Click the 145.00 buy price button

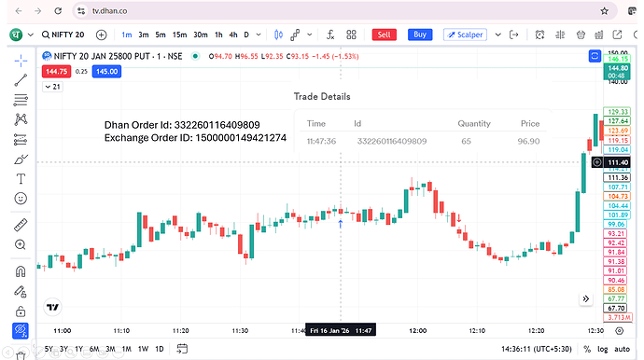click(106, 72)
